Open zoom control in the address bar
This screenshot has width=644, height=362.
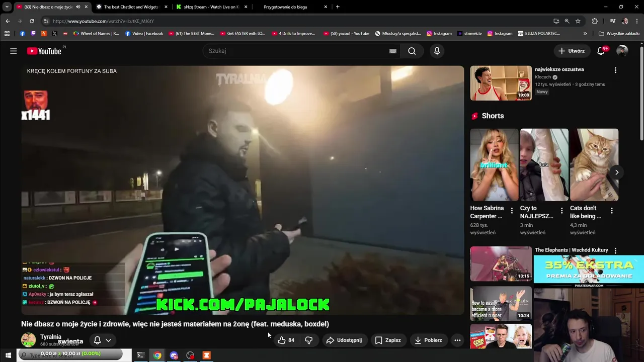pos(567,21)
